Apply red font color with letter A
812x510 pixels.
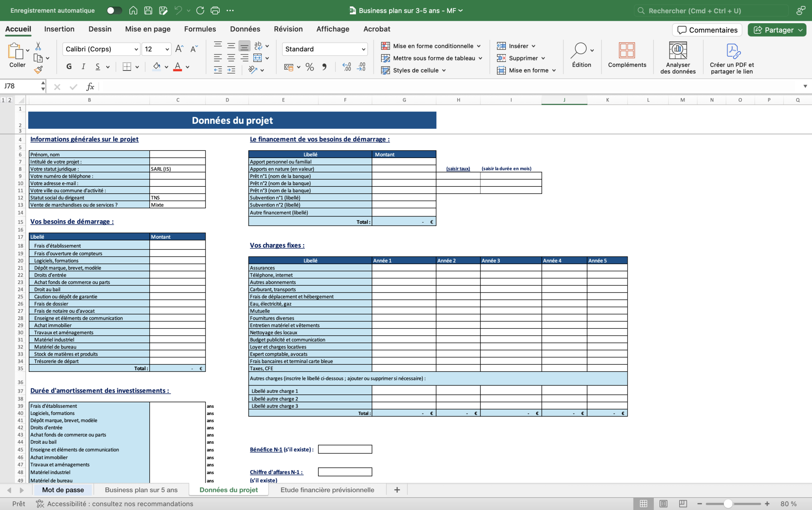178,67
